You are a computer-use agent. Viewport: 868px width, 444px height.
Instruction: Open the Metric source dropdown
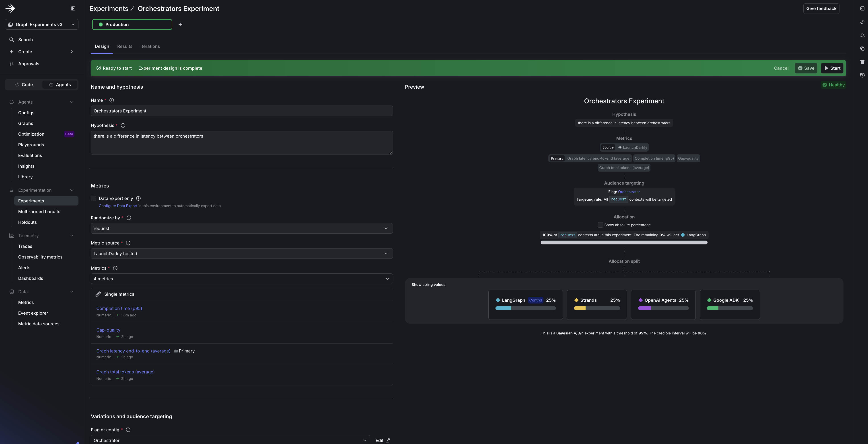(x=242, y=254)
